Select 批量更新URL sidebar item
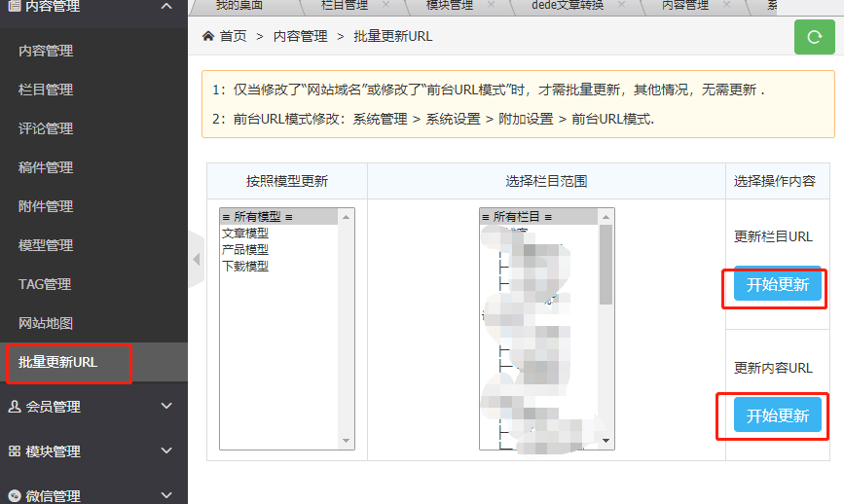 pos(93,362)
